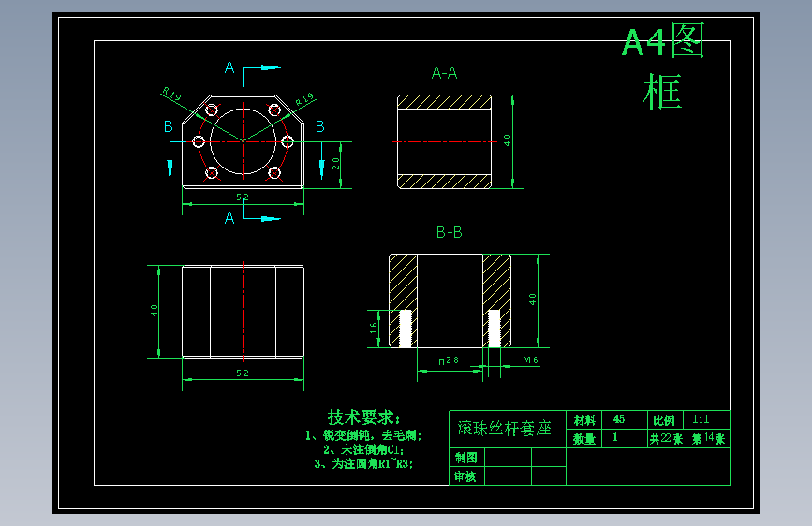Click the yellow hatched area in A-A section top
The height and width of the screenshot is (526, 812).
(444, 102)
